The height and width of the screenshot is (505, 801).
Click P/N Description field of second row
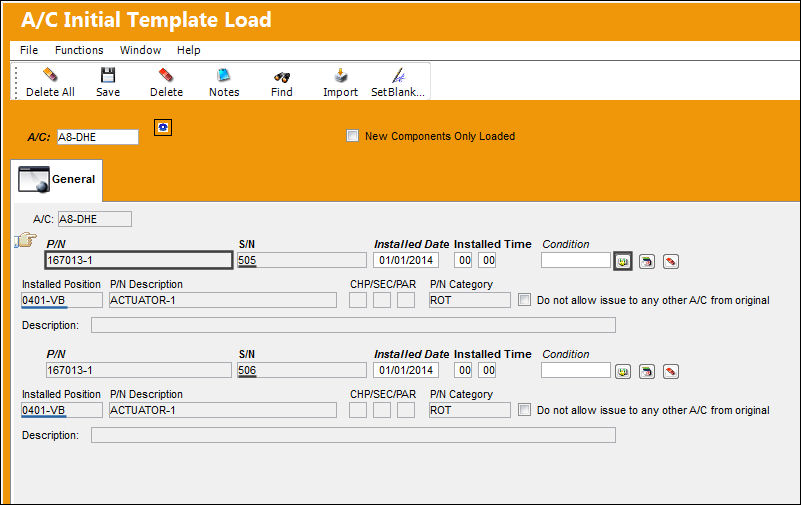click(223, 410)
